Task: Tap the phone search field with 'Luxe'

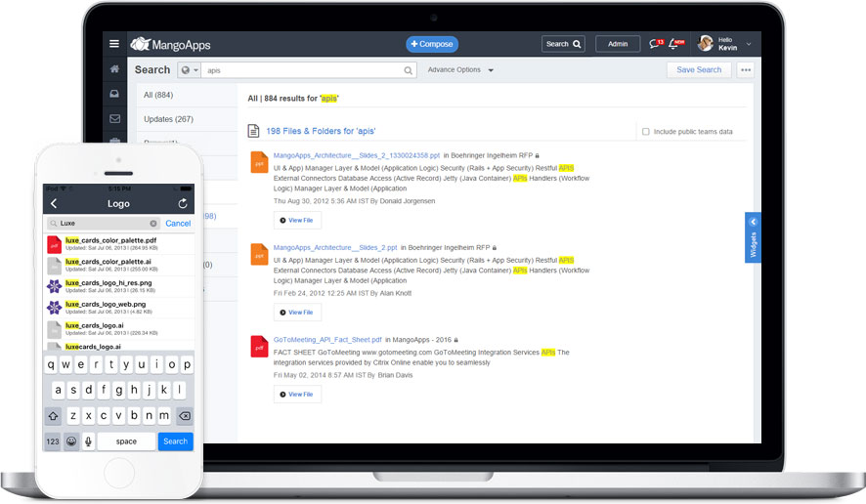Action: click(104, 223)
